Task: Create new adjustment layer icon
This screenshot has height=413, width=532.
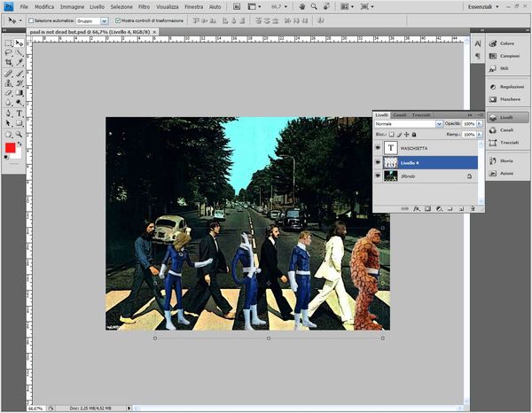Action: tap(439, 209)
